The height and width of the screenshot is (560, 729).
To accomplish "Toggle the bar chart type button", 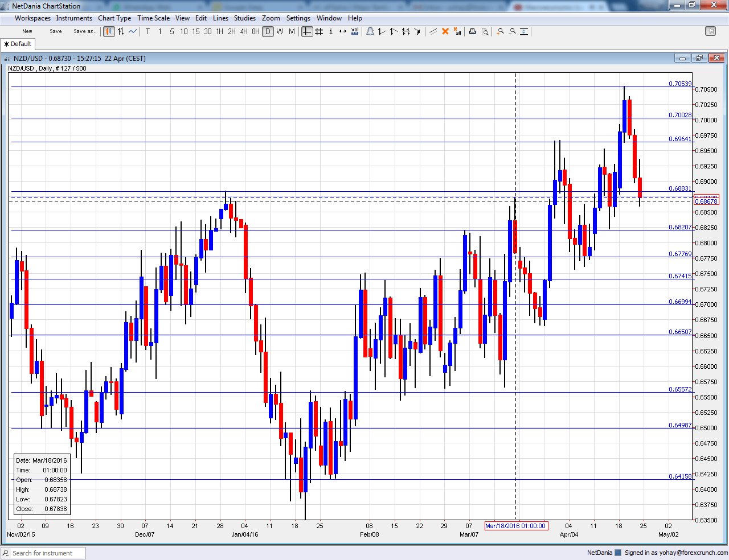I will (x=120, y=32).
